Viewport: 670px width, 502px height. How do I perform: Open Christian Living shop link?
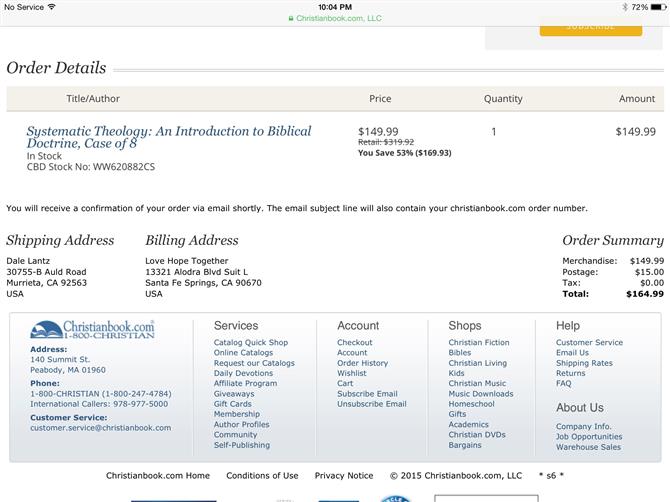[x=477, y=363]
